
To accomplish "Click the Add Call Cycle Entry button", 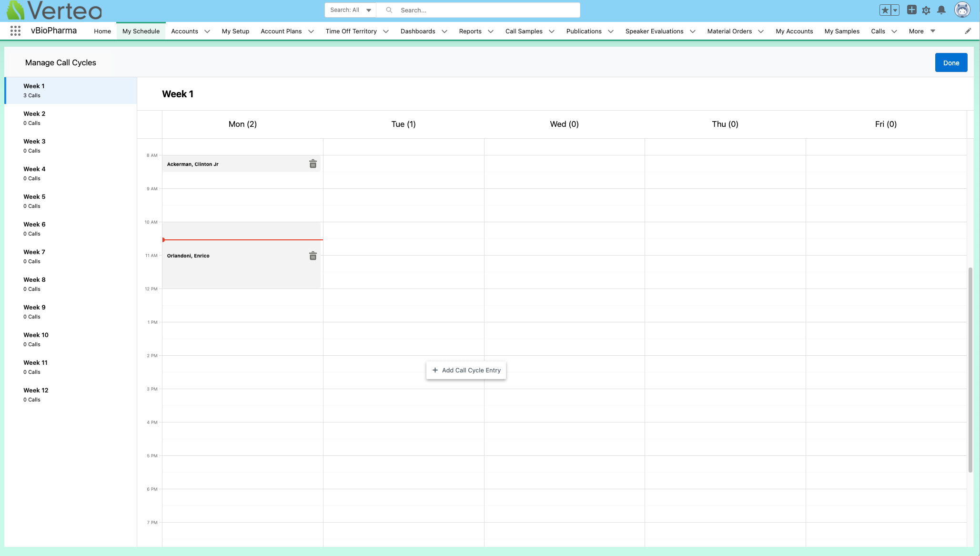I will pos(465,370).
